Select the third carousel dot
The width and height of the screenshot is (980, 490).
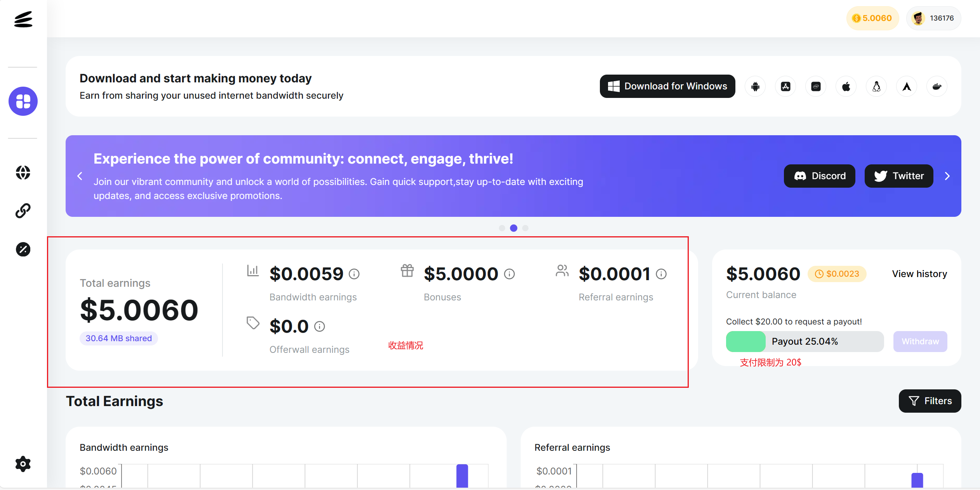tap(525, 228)
